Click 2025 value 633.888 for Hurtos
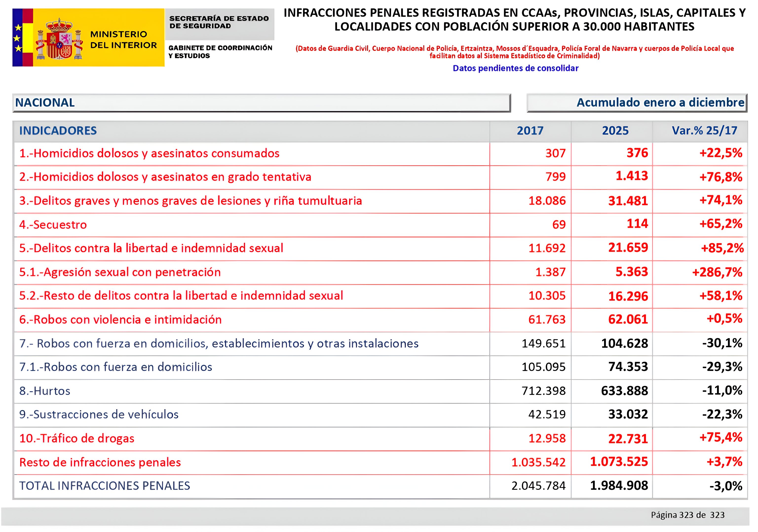The height and width of the screenshot is (532, 758). point(624,391)
